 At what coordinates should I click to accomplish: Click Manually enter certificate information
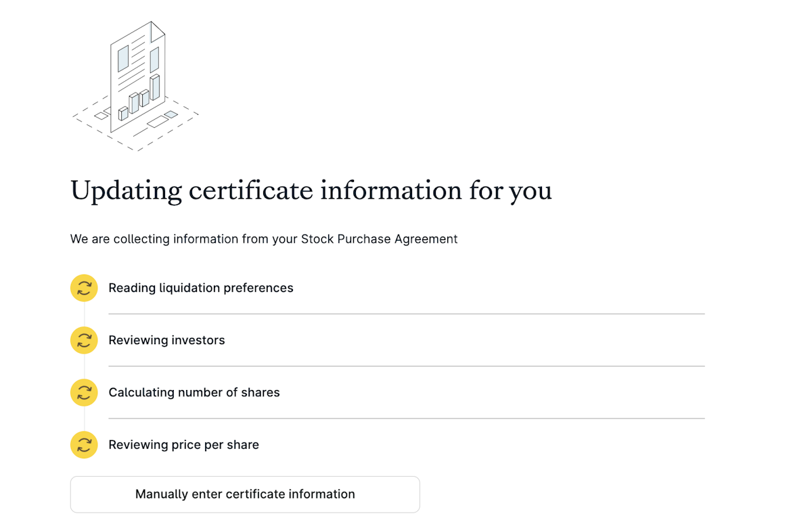click(x=245, y=494)
